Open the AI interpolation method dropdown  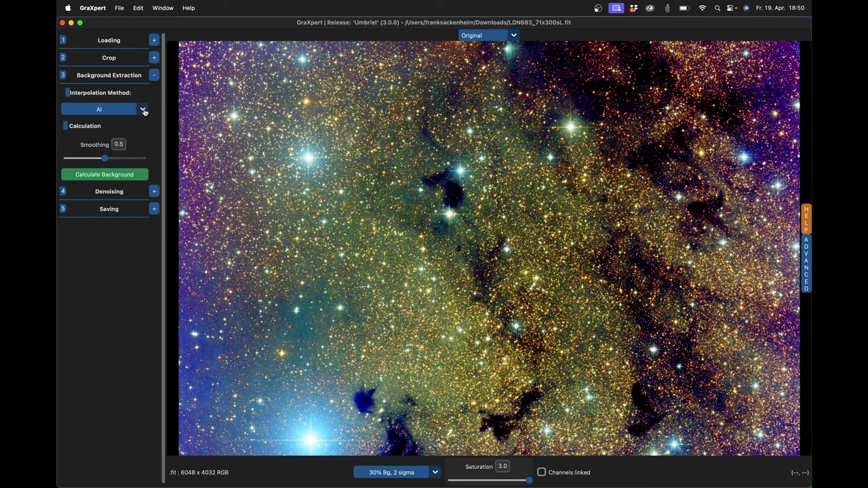[x=144, y=110]
